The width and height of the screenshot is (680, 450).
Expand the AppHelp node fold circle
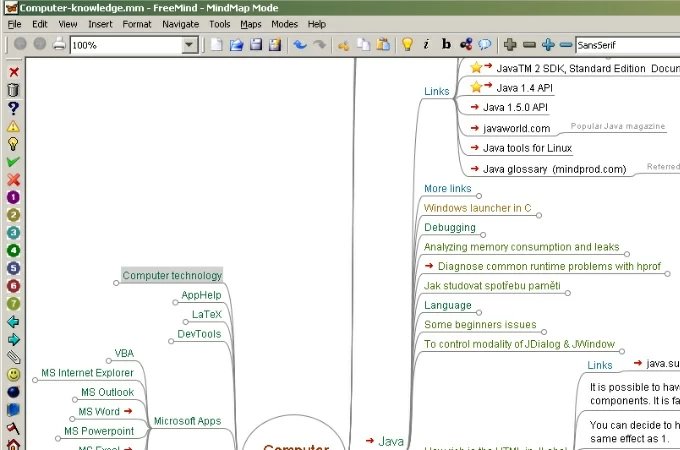[x=175, y=303]
